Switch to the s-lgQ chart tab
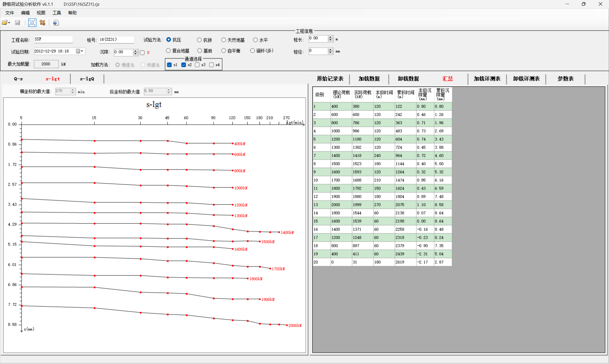 pyautogui.click(x=87, y=79)
